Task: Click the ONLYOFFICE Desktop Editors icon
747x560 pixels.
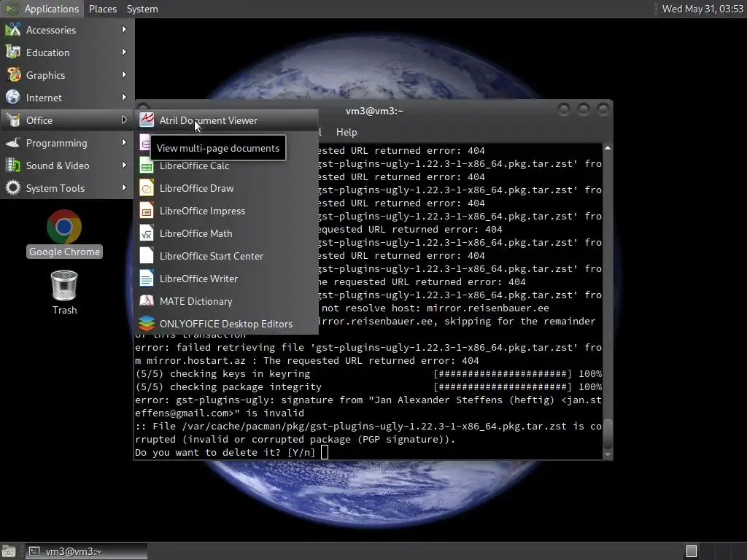Action: [146, 324]
